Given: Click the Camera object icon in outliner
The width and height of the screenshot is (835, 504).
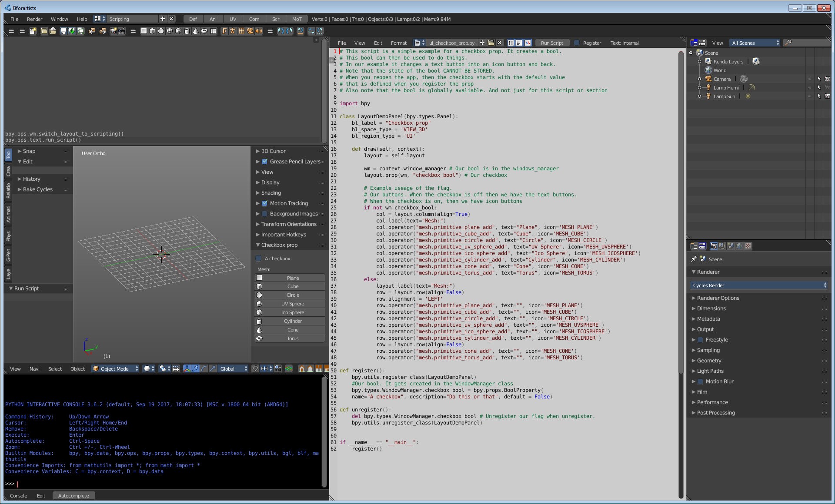Looking at the screenshot, I should [x=708, y=79].
